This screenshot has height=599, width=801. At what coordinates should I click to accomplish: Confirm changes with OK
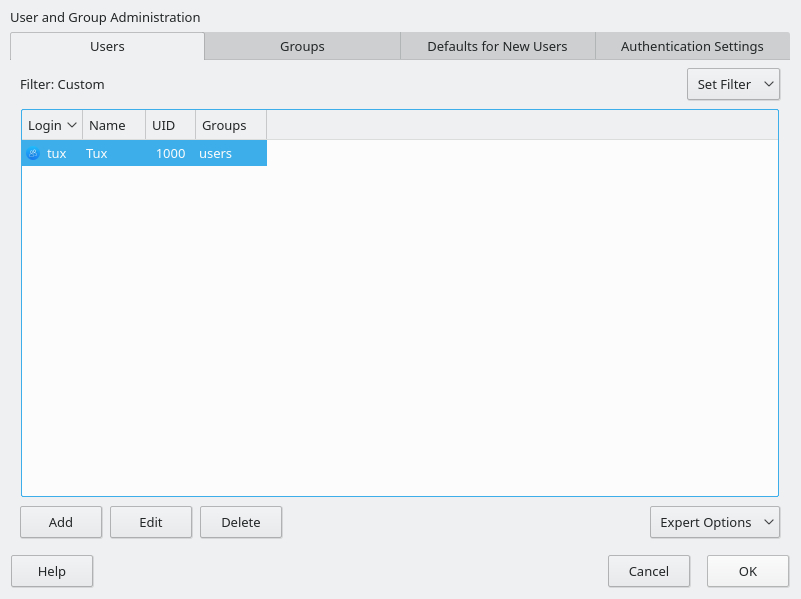click(x=748, y=571)
